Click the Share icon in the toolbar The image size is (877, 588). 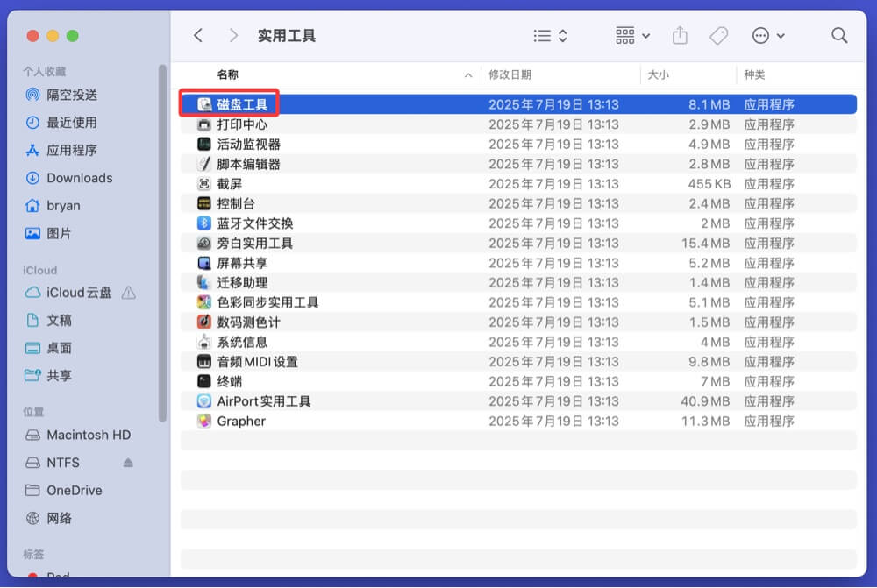(x=680, y=35)
